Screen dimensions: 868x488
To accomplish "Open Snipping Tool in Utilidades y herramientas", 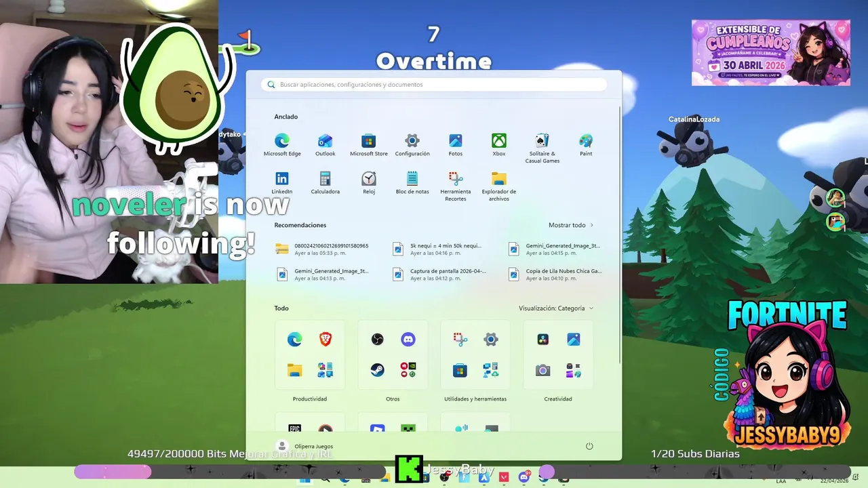I will (460, 340).
